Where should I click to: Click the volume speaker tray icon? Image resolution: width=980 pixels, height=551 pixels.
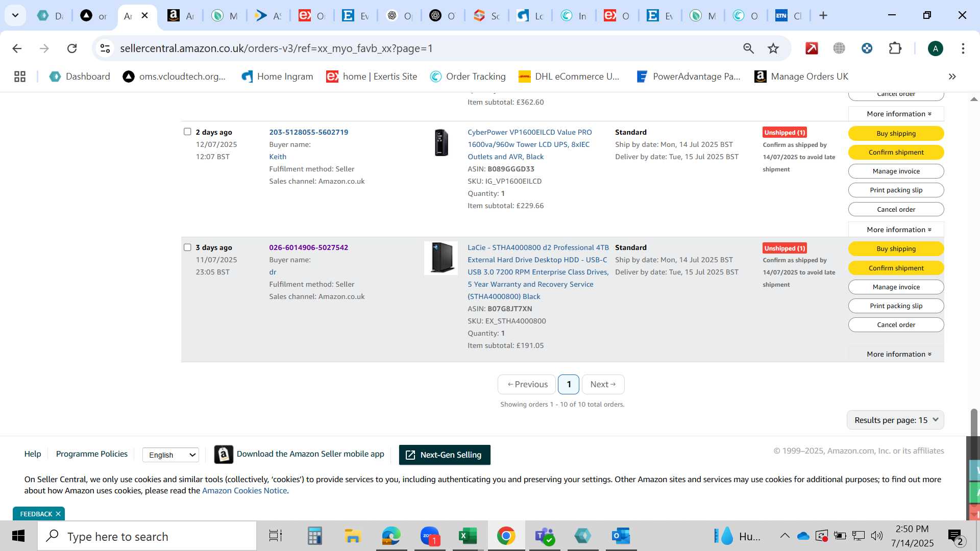click(876, 536)
